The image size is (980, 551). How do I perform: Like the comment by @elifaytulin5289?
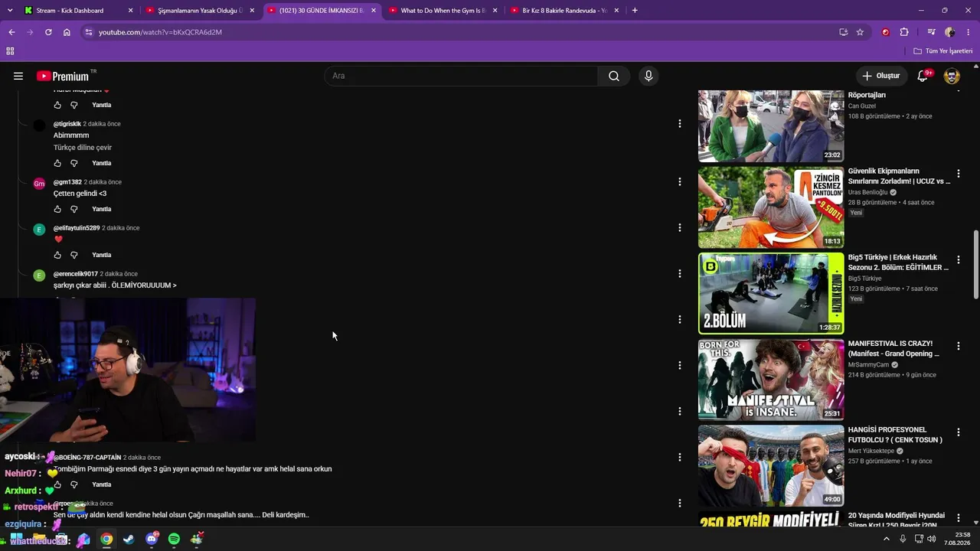click(x=57, y=255)
